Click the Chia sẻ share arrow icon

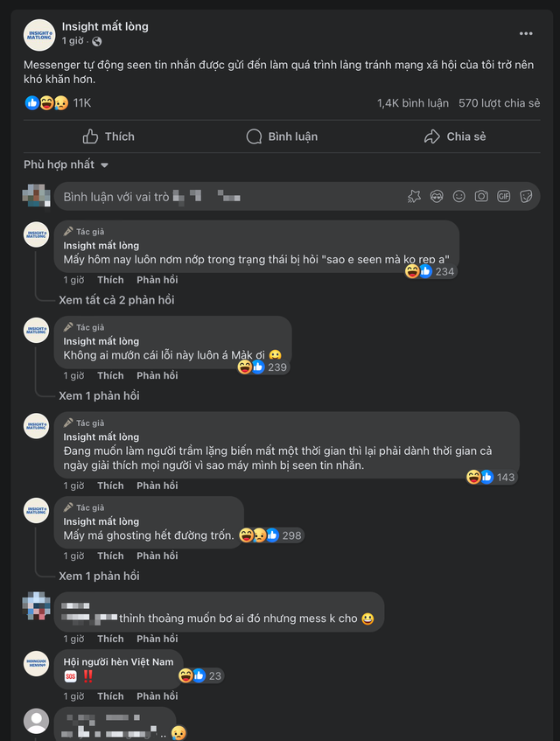pos(430,136)
